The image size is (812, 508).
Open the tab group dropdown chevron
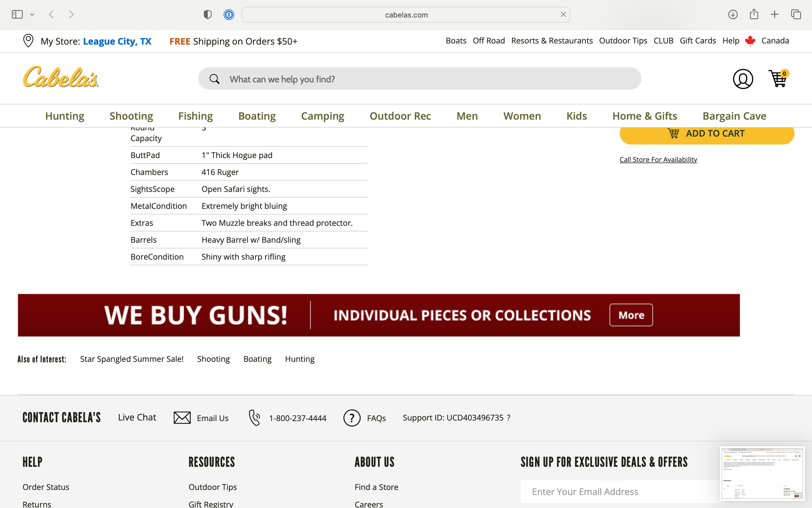(x=32, y=14)
